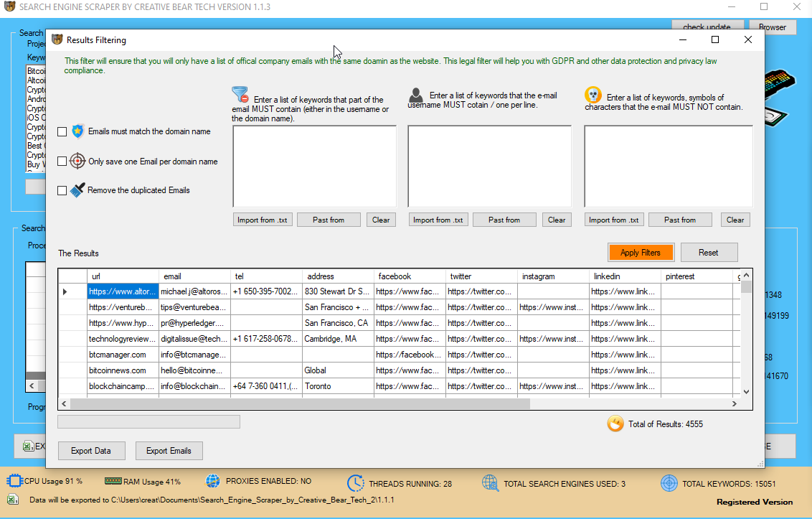The image size is (812, 519).
Task: Enable Only save one Email per domain name
Action: point(61,161)
